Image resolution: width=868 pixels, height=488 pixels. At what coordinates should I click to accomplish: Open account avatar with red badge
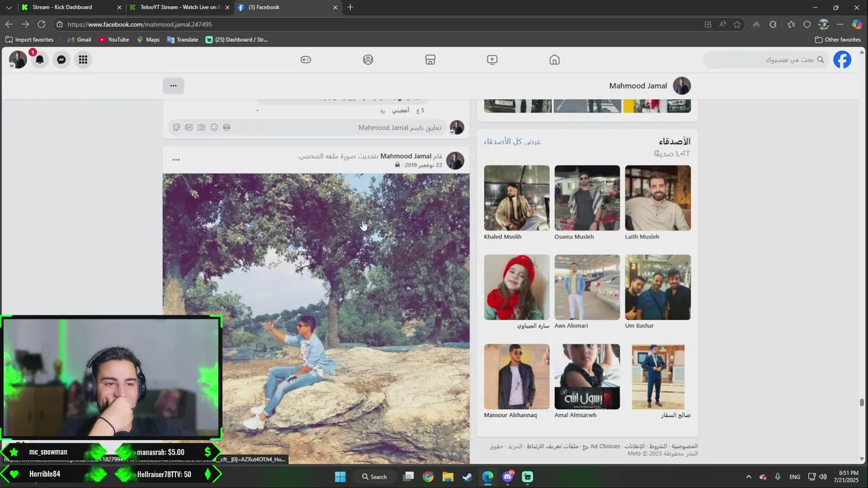tap(18, 60)
